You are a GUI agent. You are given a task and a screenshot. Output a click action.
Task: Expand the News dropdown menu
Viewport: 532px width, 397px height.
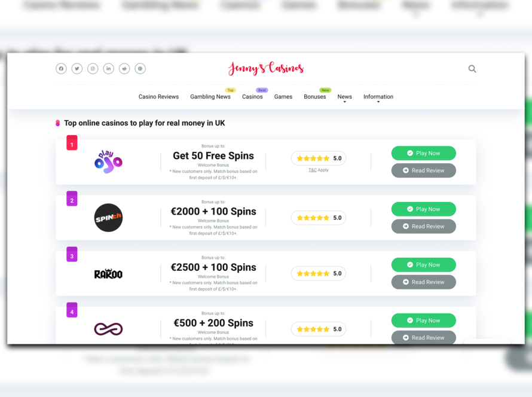click(344, 97)
